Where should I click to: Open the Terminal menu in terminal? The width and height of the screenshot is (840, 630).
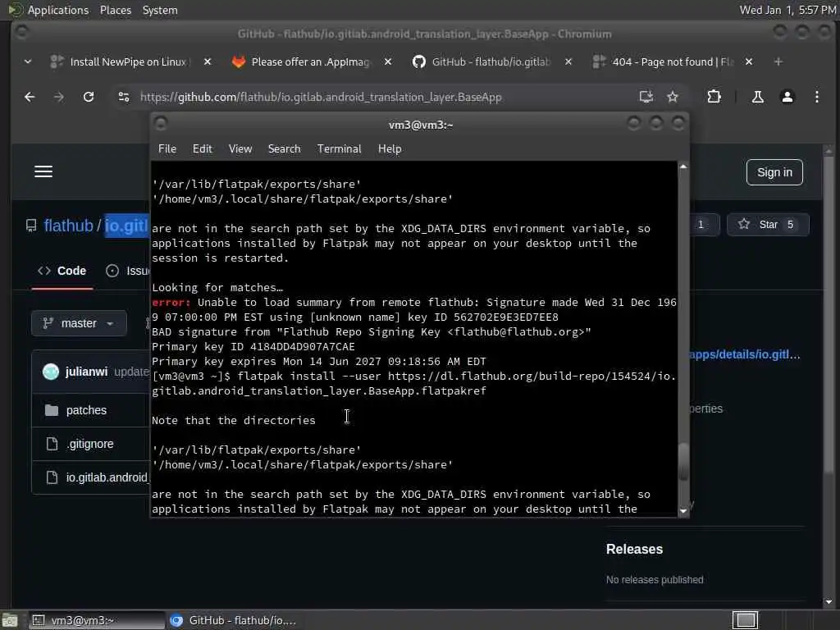click(x=339, y=149)
